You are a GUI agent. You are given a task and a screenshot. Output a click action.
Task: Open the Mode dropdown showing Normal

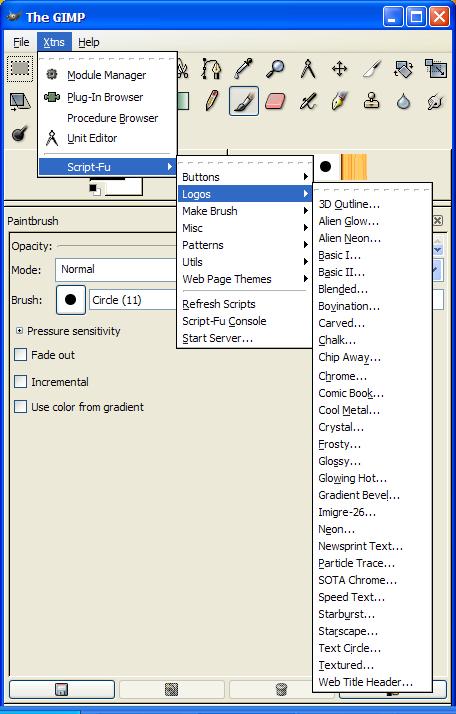(116, 269)
